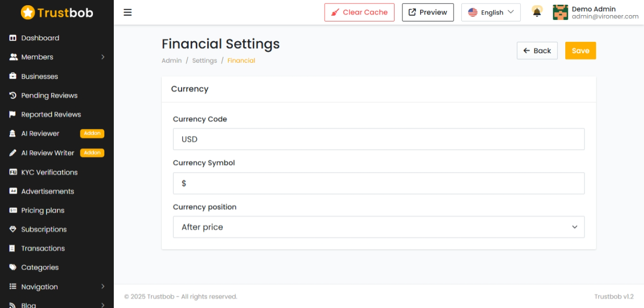Select the Businesses briefcase icon
This screenshot has width=644, height=308.
pyautogui.click(x=13, y=76)
